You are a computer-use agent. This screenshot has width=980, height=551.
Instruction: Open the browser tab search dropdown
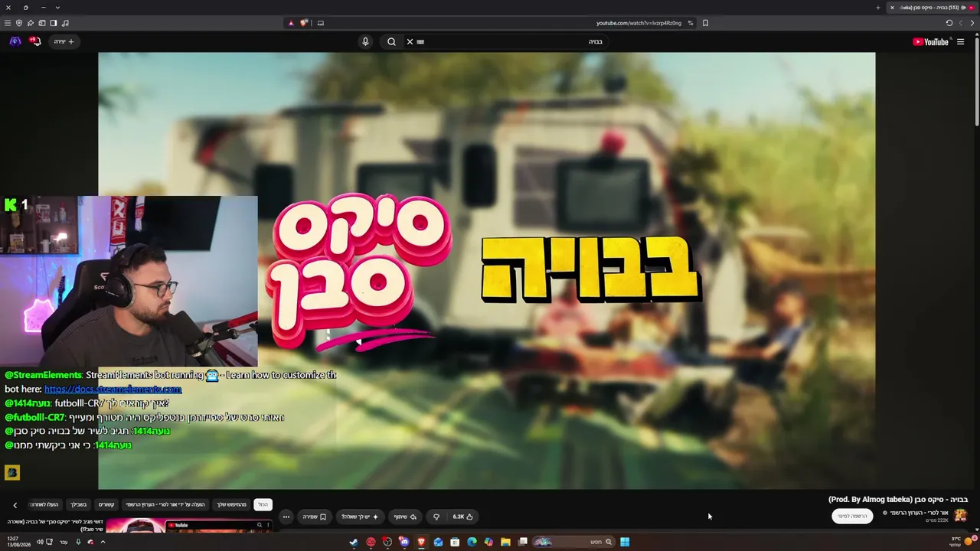coord(57,8)
